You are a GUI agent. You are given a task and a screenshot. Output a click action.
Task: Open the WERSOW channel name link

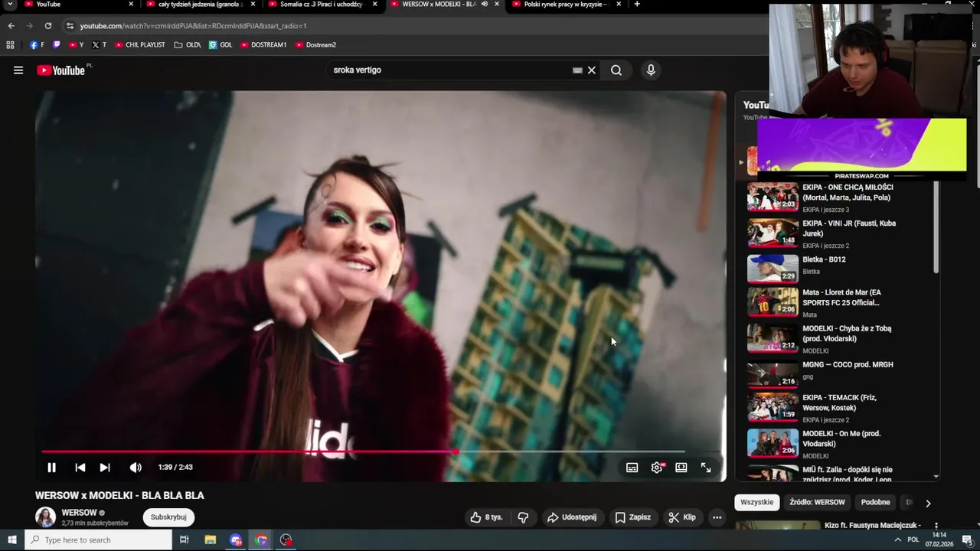79,513
